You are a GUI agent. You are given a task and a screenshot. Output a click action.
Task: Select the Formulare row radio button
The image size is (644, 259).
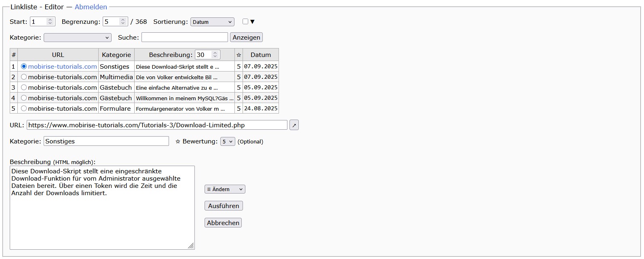coord(24,108)
